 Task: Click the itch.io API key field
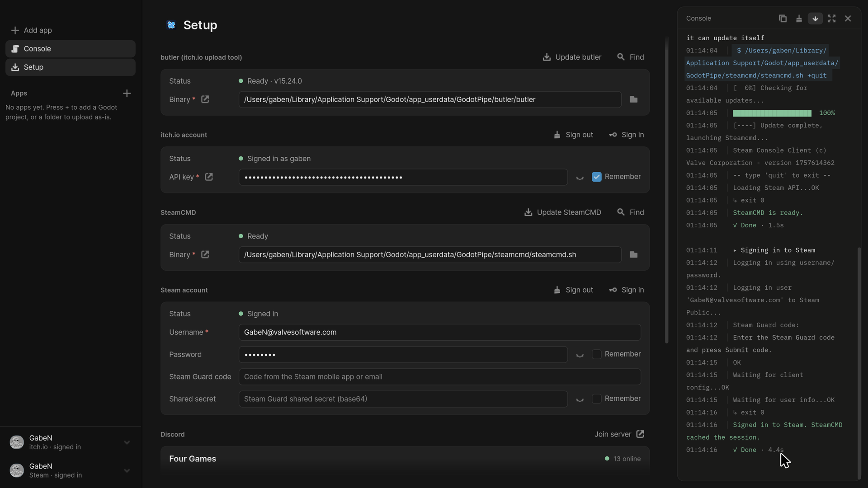(403, 177)
